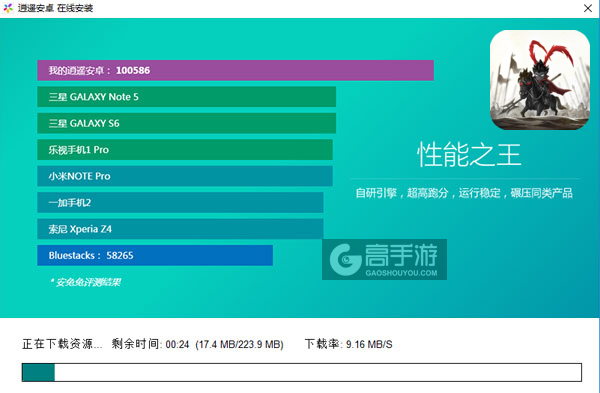Click the 安兔兔评测结果 footnote
The width and height of the screenshot is (600, 393).
click(x=85, y=282)
